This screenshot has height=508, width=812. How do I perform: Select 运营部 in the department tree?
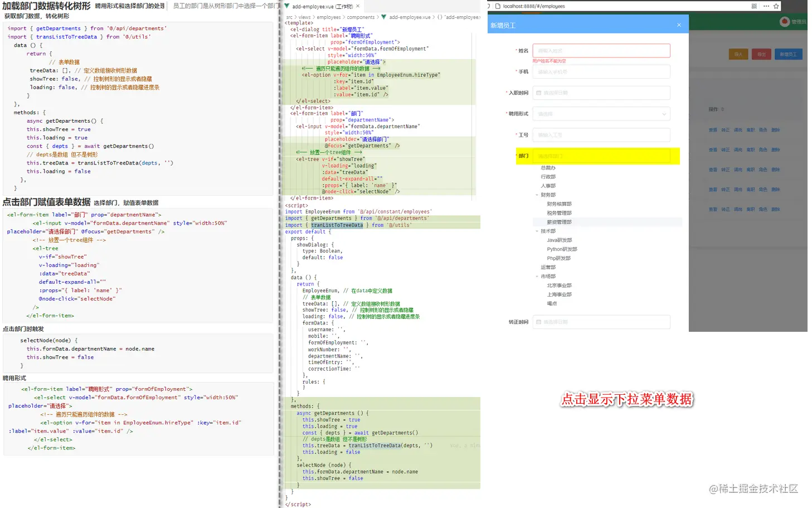548,267
